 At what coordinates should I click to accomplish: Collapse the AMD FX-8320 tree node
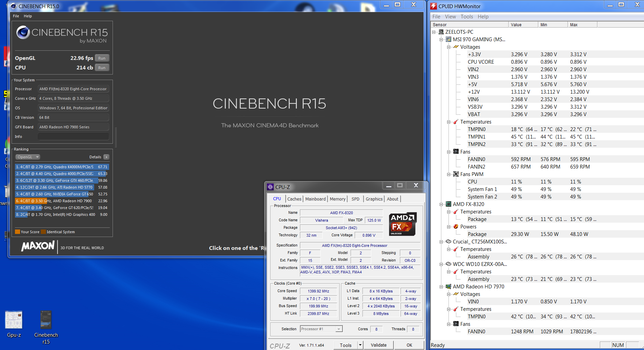(441, 204)
